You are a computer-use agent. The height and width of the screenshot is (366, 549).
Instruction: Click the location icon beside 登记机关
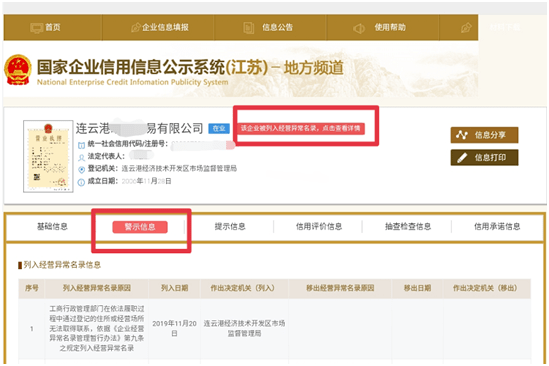pos(81,170)
